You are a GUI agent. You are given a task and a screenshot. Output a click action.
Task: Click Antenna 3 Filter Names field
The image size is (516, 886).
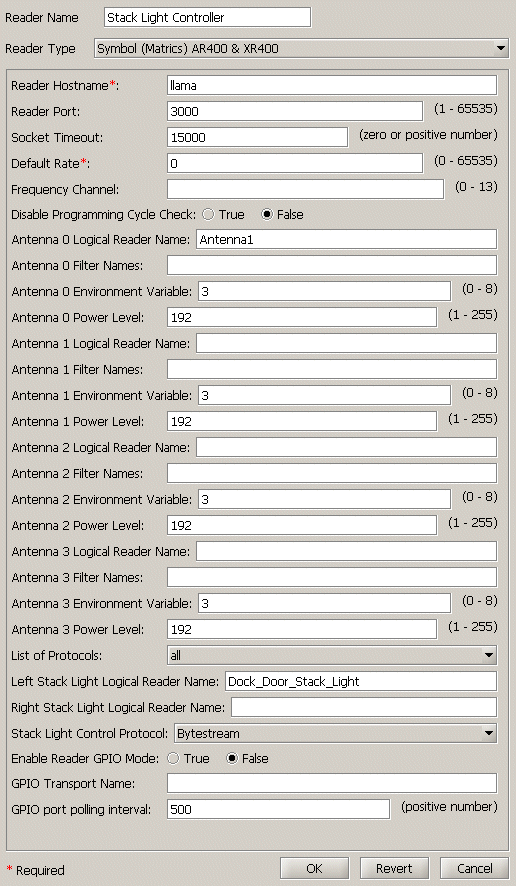[332, 577]
